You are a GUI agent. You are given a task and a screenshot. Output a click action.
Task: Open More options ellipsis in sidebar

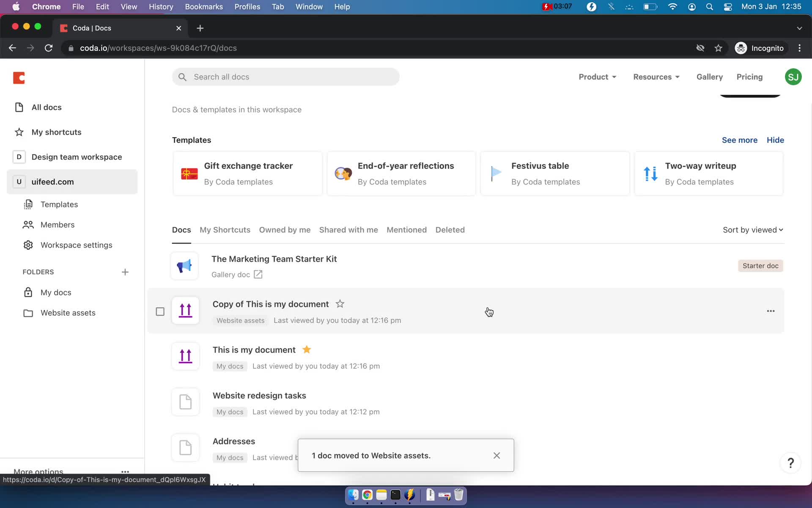click(125, 471)
